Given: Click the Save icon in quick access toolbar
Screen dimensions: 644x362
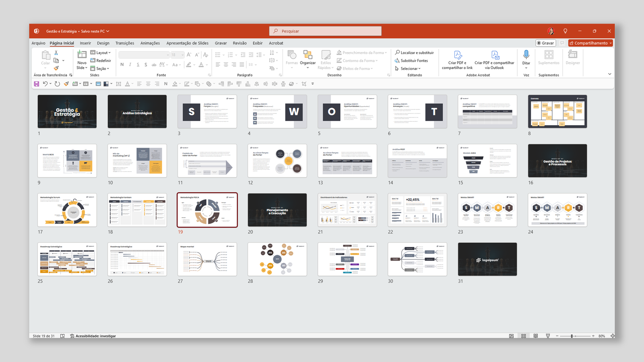Looking at the screenshot, I should point(37,84).
